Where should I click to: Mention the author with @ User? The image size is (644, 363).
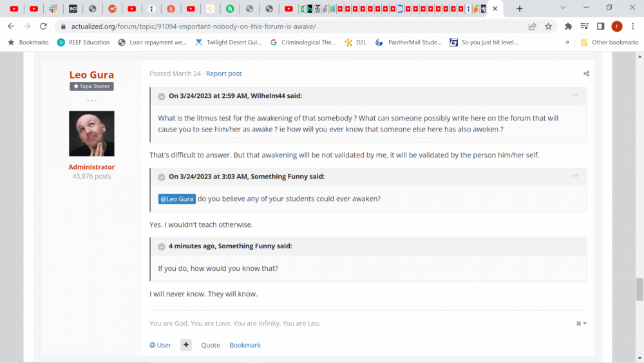(x=160, y=345)
